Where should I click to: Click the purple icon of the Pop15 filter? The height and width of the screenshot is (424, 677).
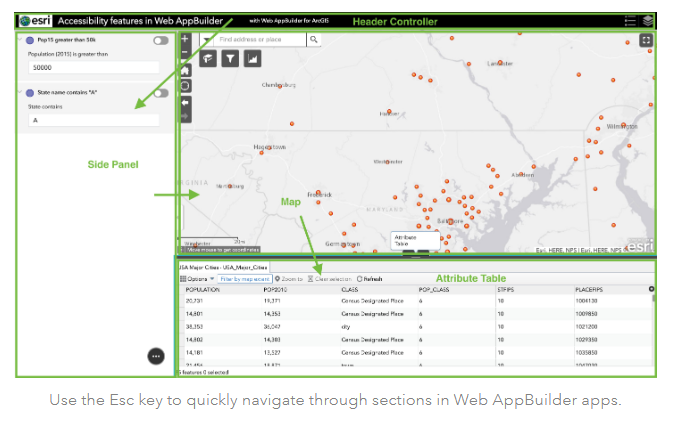30,40
